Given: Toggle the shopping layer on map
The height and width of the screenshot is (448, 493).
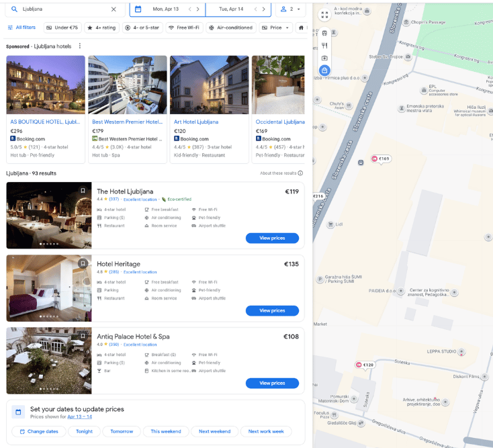Looking at the screenshot, I should [324, 71].
